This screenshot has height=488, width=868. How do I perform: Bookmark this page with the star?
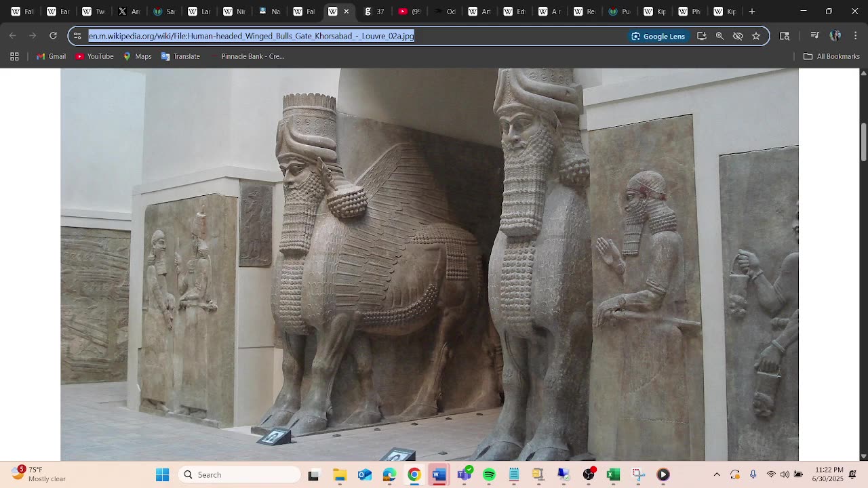756,36
